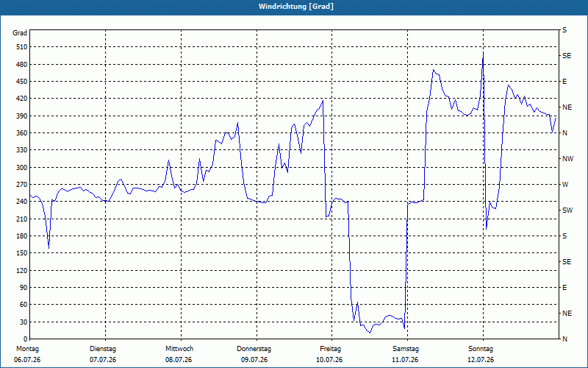Select the 240 value on the degree axis
Viewport: 588px width, 368px height.
22,202
